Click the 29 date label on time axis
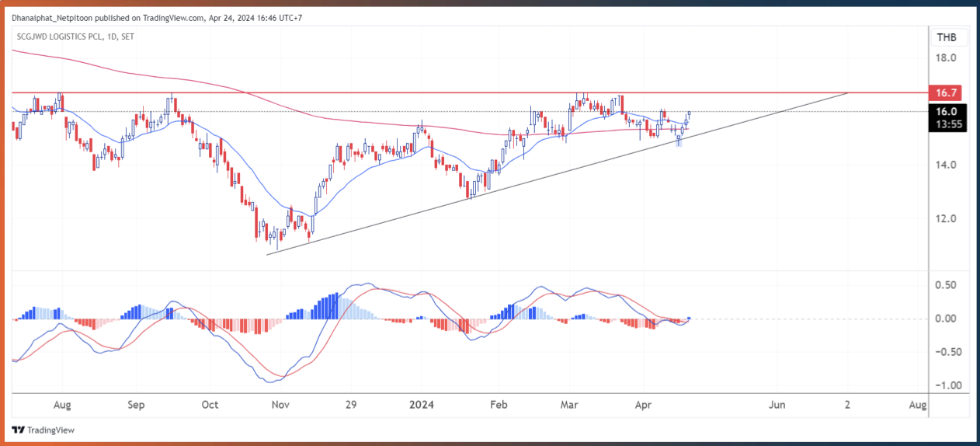Image resolution: width=980 pixels, height=446 pixels. pyautogui.click(x=350, y=405)
